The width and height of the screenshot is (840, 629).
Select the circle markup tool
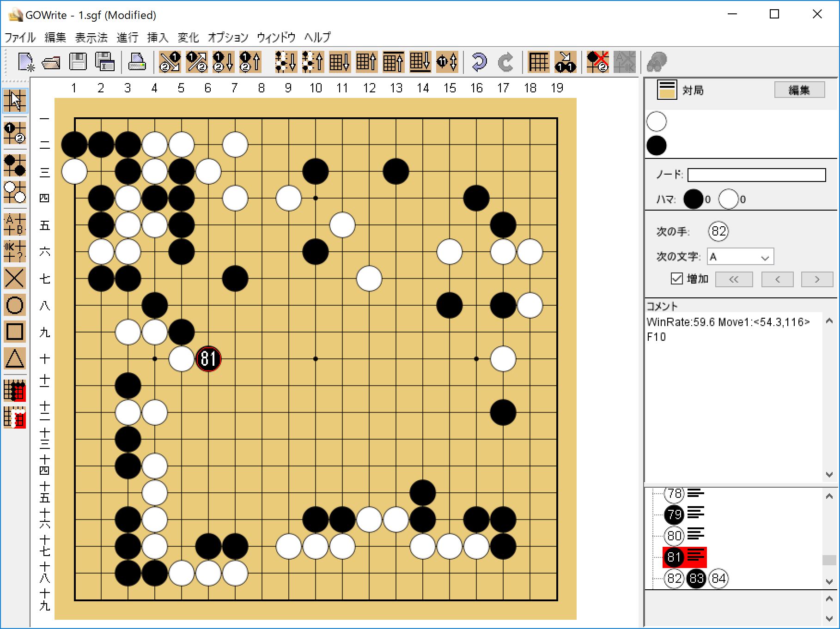point(15,305)
